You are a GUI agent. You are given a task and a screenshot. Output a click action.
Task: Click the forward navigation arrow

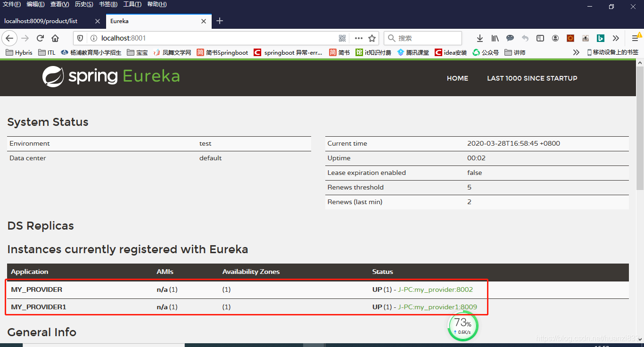click(25, 38)
